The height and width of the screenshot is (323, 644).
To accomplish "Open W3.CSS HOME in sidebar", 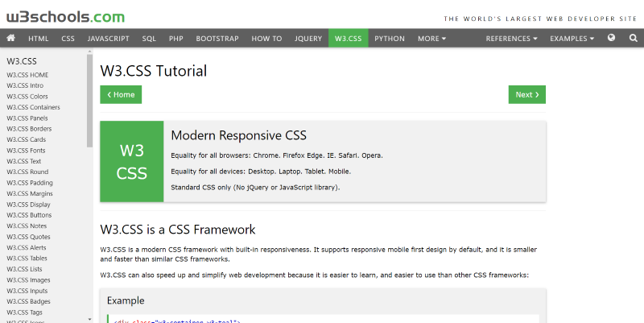I will (27, 75).
